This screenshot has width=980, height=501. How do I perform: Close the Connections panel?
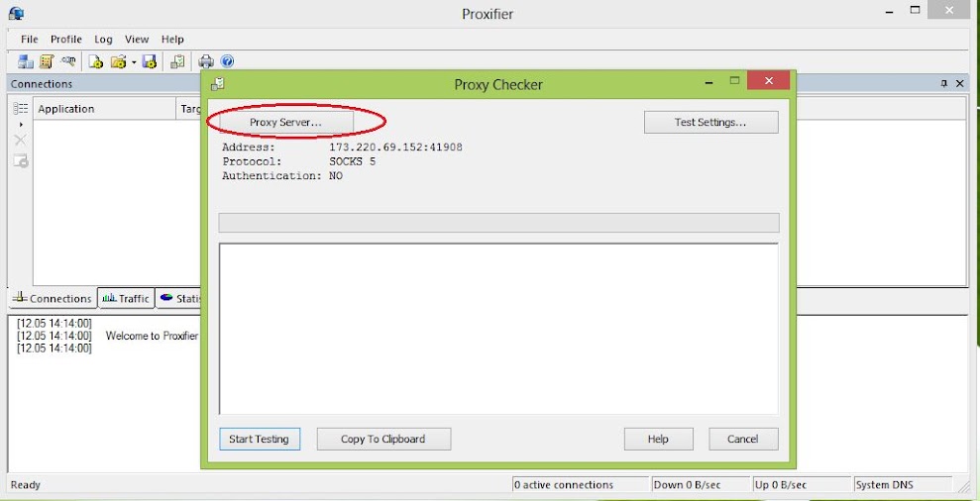point(960,84)
